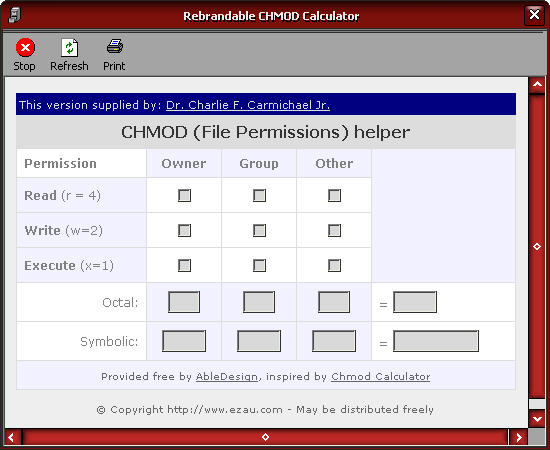Click the application icon in title bar
Screen dimensions: 550x450
point(15,15)
